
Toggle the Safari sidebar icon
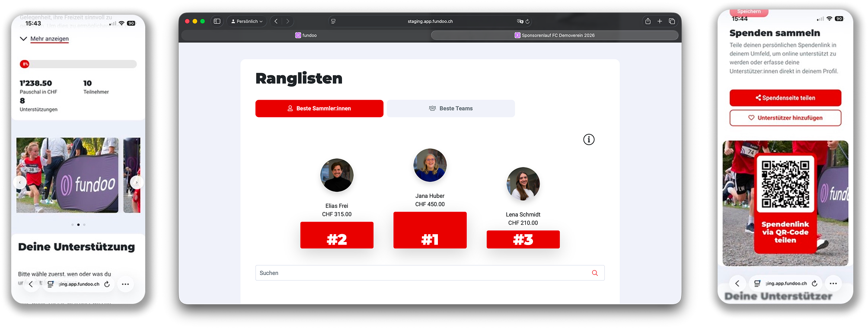217,21
